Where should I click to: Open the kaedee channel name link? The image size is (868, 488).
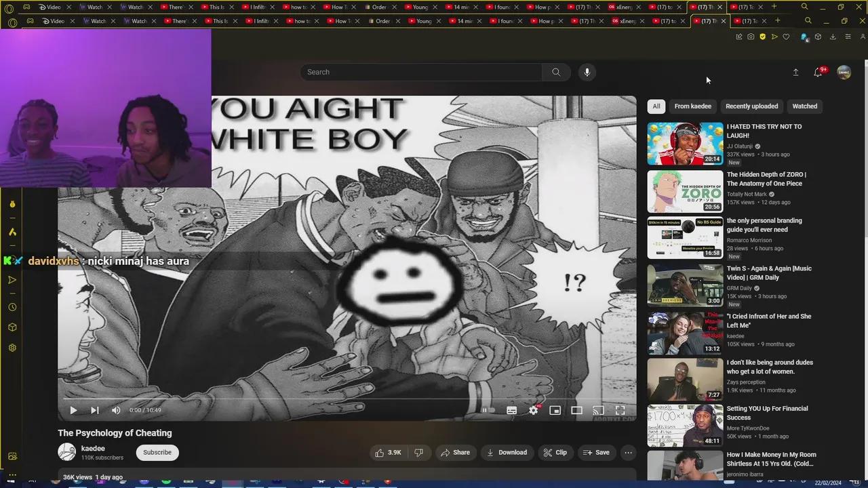[93, 449]
